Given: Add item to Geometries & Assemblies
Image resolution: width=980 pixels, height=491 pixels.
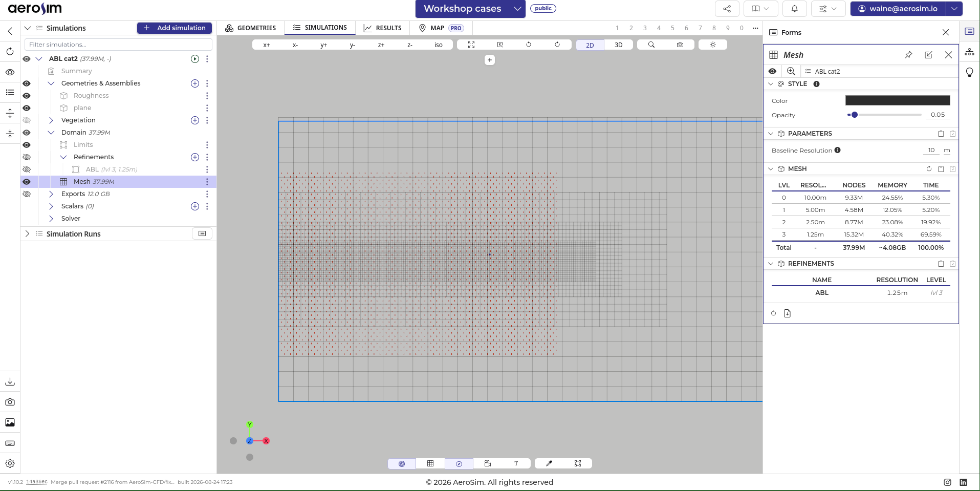Looking at the screenshot, I should pos(195,83).
